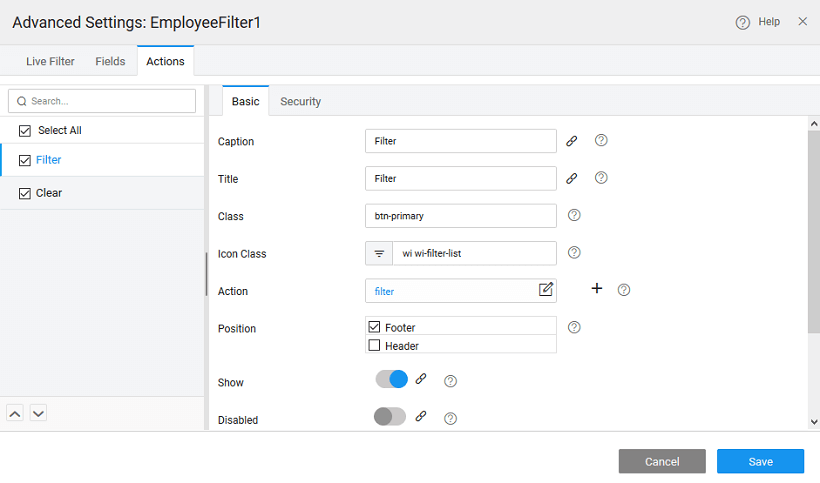Viewport: 820px width, 483px height.
Task: Click the bind link icon beside Show toggle
Action: coord(421,380)
